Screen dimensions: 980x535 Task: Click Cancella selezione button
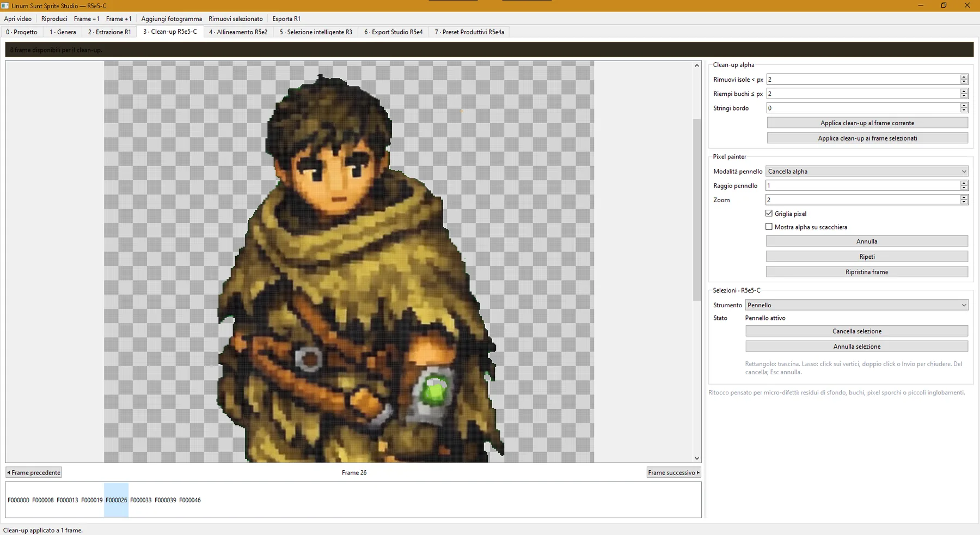[856, 331]
